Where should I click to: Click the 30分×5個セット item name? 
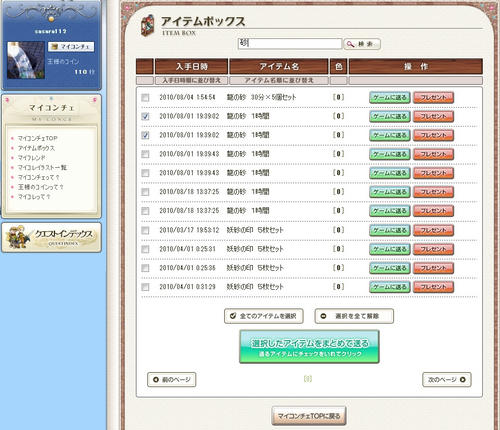pos(261,97)
